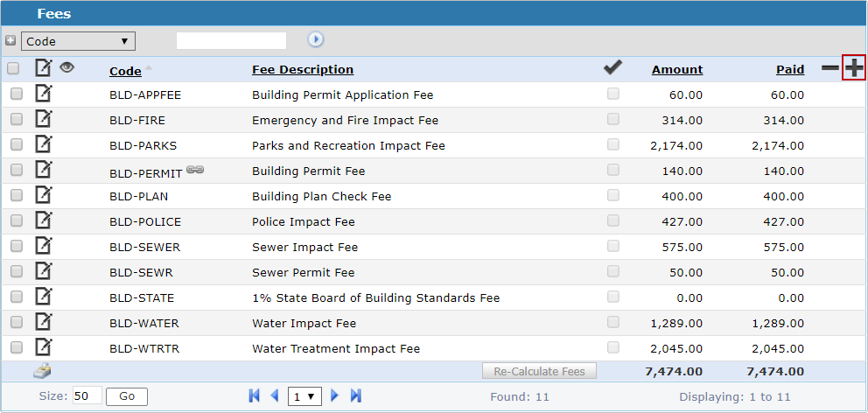Open edit icon for BLD-WATER row
The height and width of the screenshot is (413, 868).
(43, 322)
